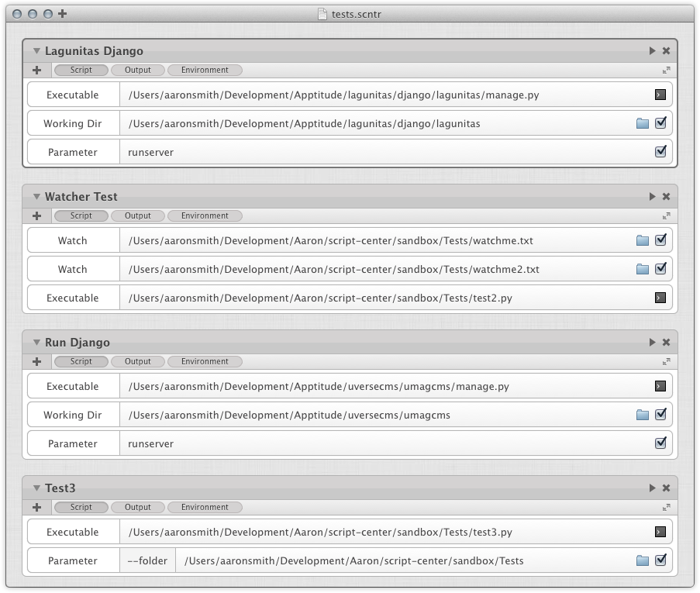Toggle checkbox for watchme.txt Watch row
Image resolution: width=700 pixels, height=593 pixels.
(660, 240)
